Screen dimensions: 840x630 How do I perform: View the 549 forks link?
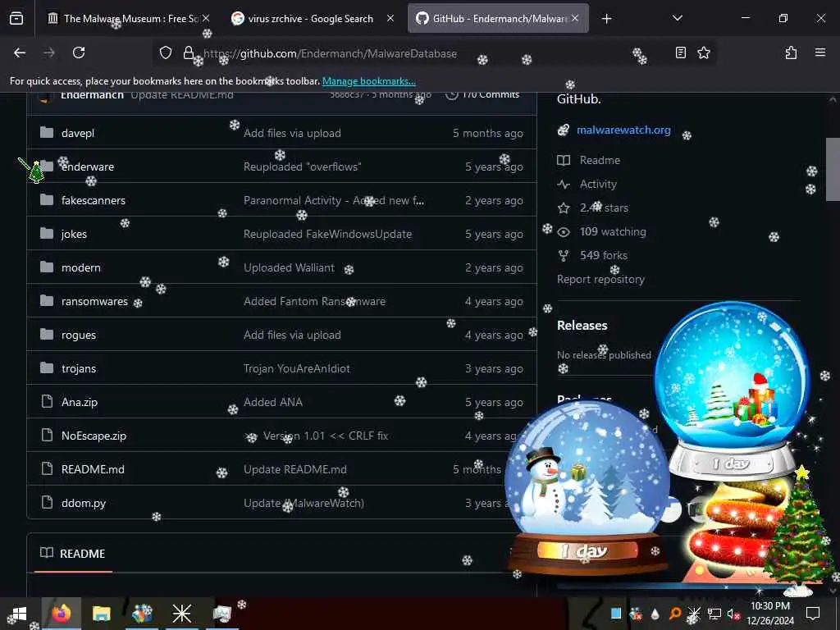click(603, 256)
